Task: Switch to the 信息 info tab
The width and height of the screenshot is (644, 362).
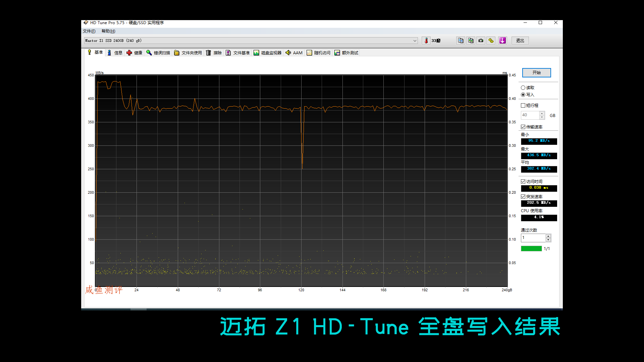Action: pos(115,53)
